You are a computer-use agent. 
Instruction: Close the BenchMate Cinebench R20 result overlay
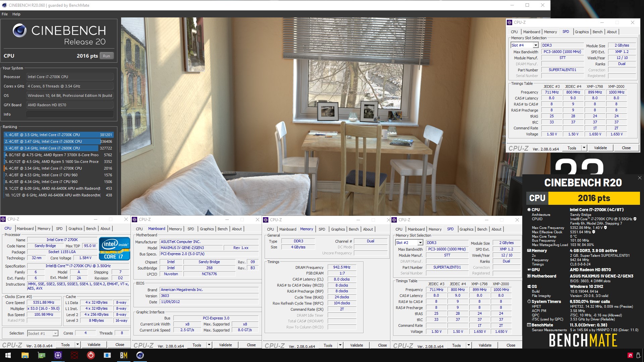click(639, 178)
